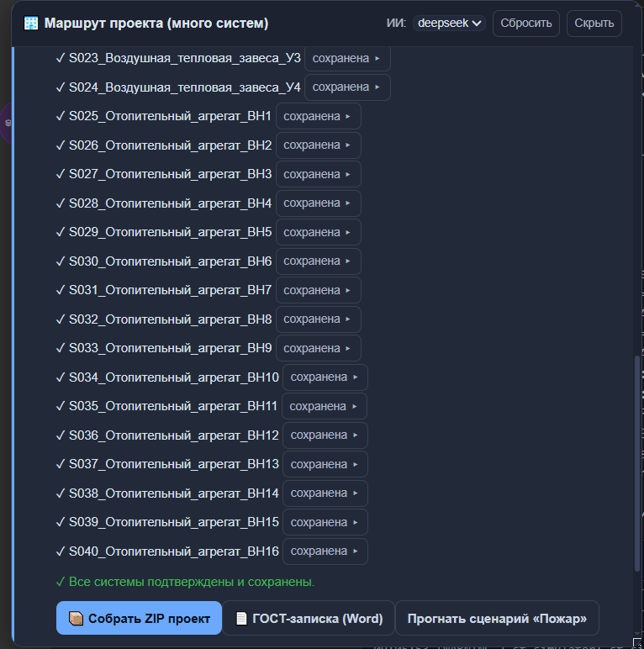Expand сохранена for S036 Отопительный агрегат ВН12
This screenshot has width=644, height=649.
(325, 435)
